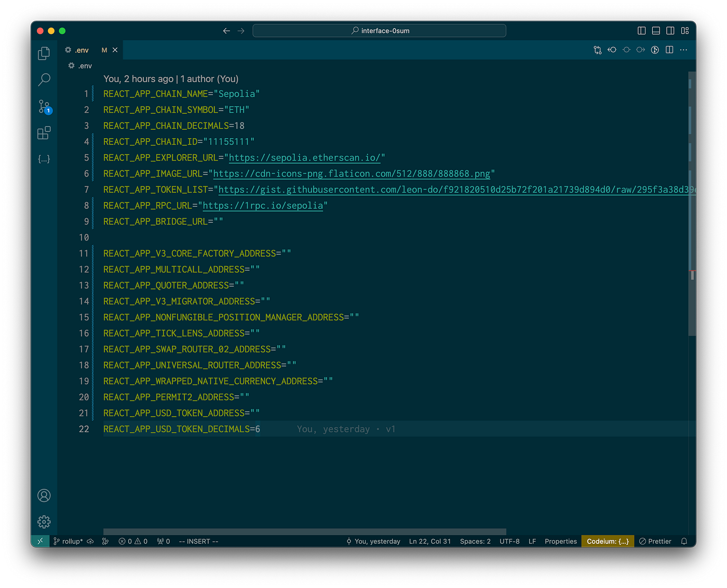This screenshot has width=727, height=588.
Task: Click the vertical scrollbar minimap area
Action: 692,203
